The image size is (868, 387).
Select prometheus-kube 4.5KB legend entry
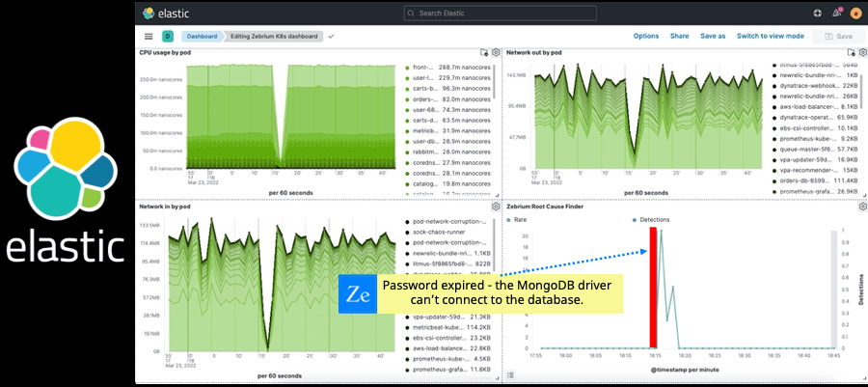448,359
